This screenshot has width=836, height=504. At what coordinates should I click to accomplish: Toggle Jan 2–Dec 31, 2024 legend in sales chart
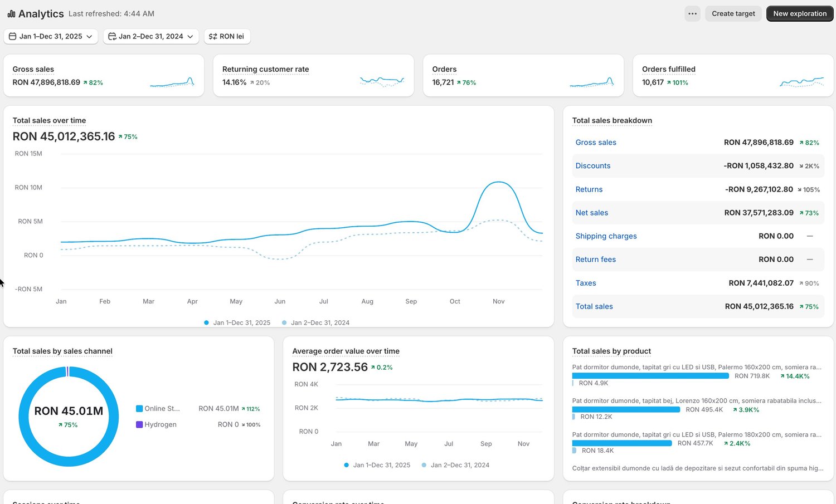coord(315,322)
